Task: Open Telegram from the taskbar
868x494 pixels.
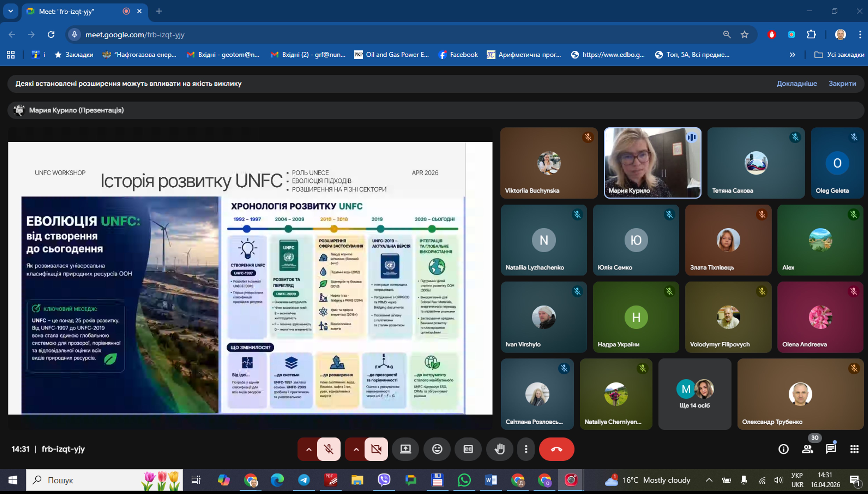Action: click(304, 480)
